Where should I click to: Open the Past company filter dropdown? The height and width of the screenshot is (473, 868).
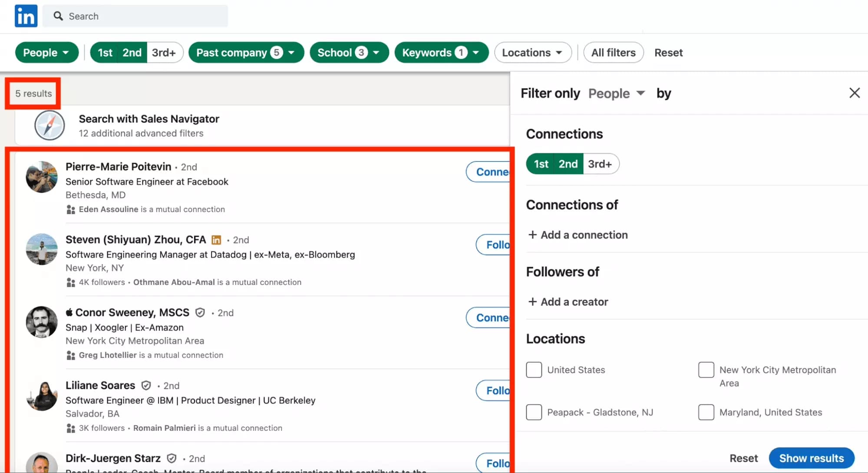(x=246, y=52)
